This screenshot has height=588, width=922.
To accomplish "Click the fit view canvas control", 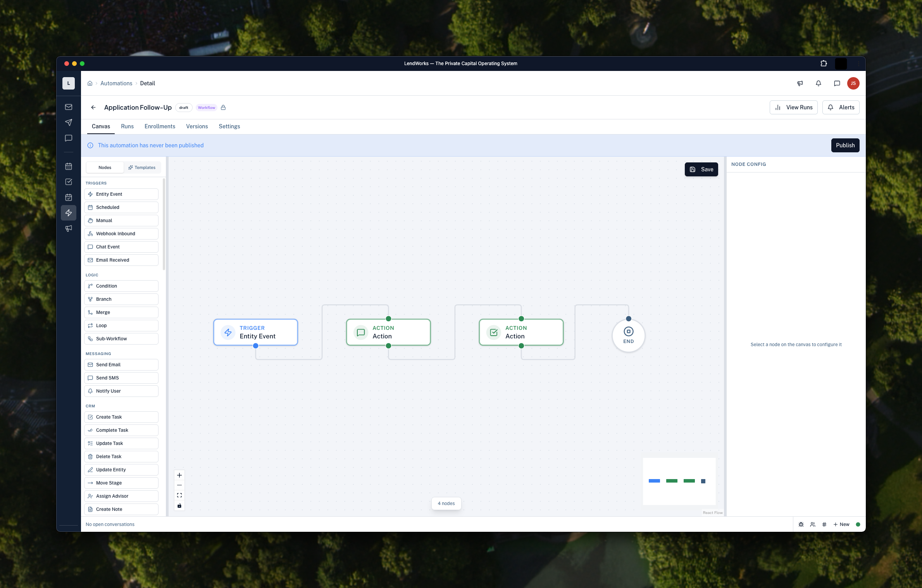I will (179, 495).
